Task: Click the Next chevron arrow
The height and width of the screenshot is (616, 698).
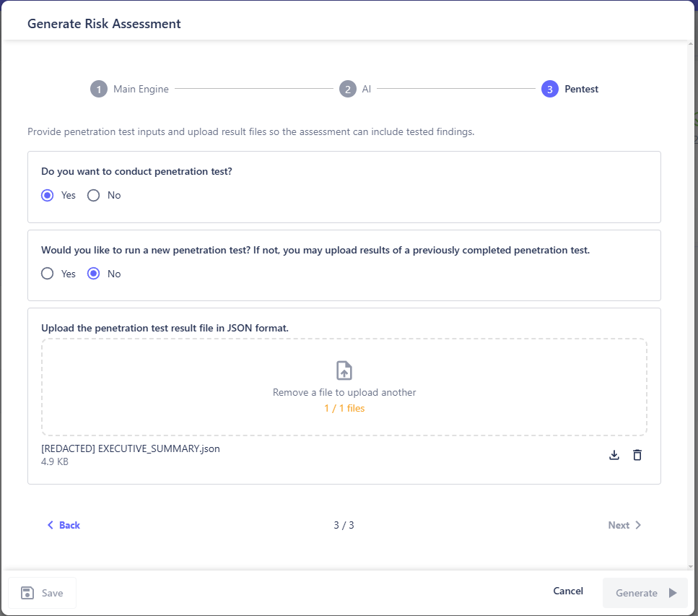Action: coord(638,525)
